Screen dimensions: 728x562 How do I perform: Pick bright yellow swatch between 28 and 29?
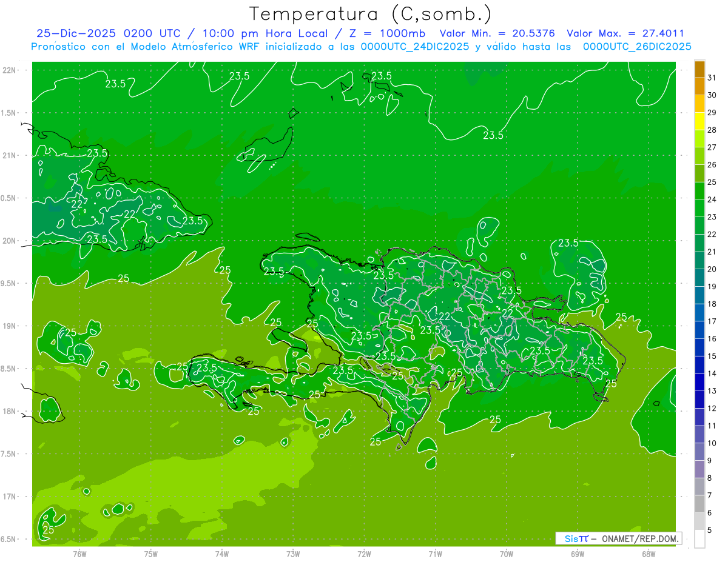click(x=699, y=121)
